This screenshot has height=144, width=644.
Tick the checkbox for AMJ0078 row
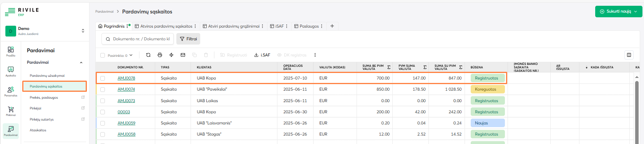[103, 78]
